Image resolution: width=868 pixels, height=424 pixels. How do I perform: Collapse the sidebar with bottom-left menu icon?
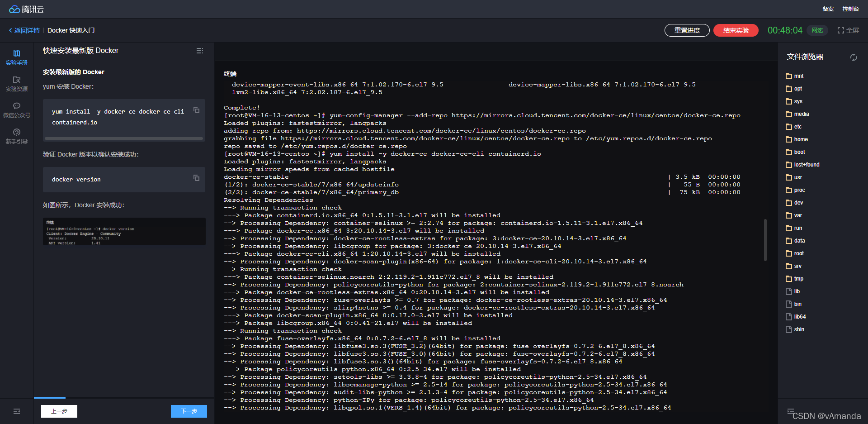pos(17,411)
